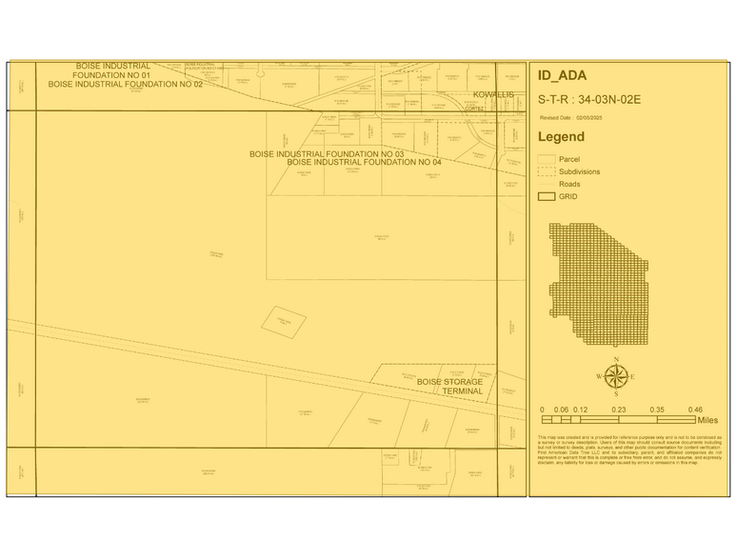Click the 0.23 mark on scale bar
The width and height of the screenshot is (737, 560).
[x=618, y=410]
